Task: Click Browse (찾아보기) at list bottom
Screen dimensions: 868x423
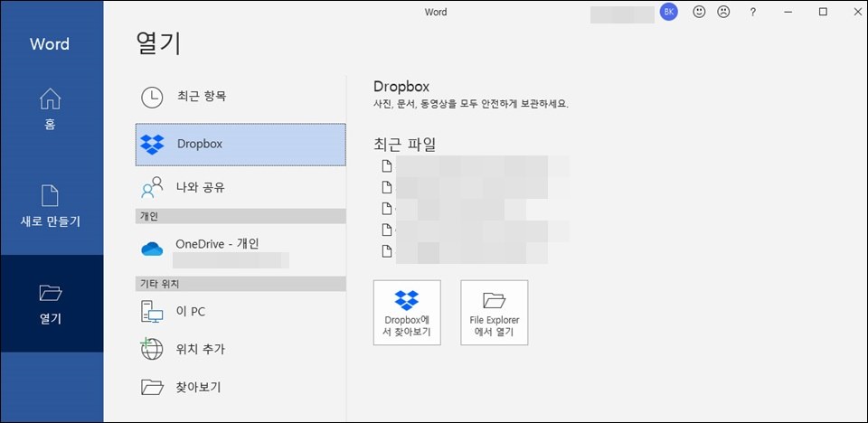Action: pyautogui.click(x=241, y=387)
